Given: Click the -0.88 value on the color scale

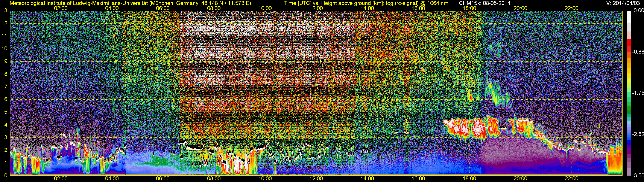Looking at the screenshot, I should click(x=638, y=52).
